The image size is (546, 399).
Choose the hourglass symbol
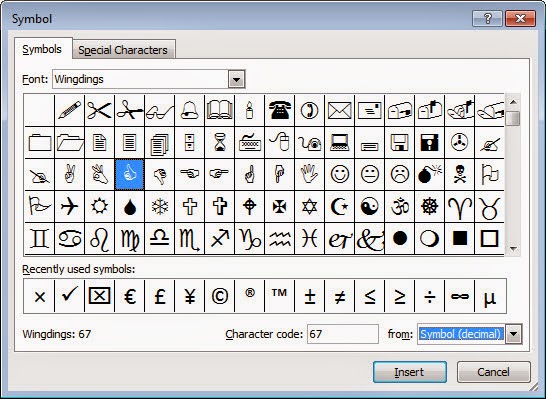(219, 142)
